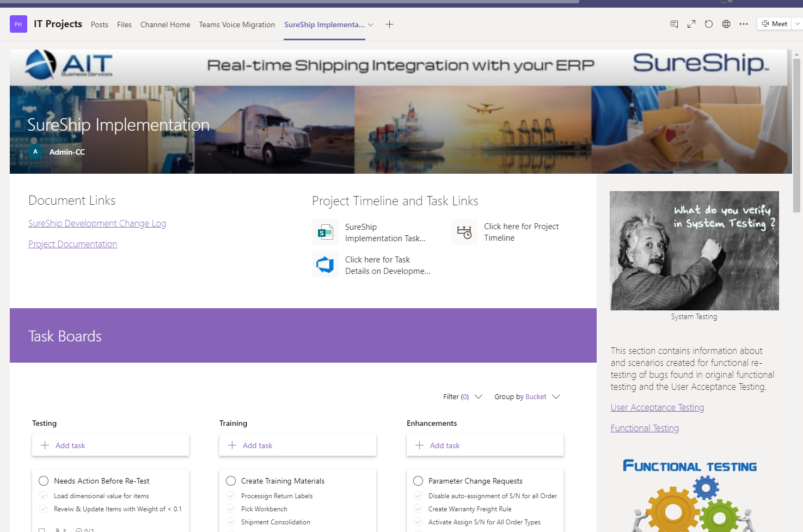Click the Testing bucket header name

(x=44, y=423)
